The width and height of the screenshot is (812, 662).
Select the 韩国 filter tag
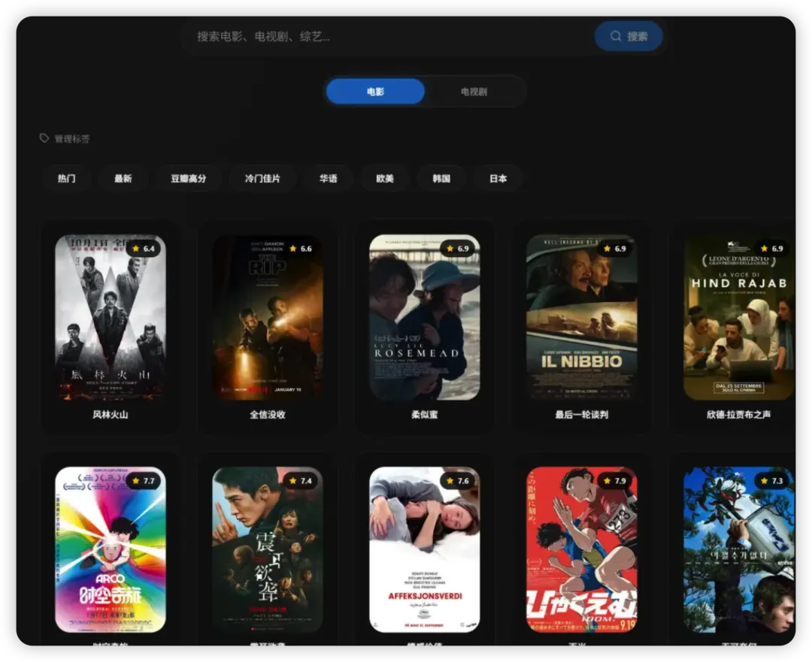point(442,179)
